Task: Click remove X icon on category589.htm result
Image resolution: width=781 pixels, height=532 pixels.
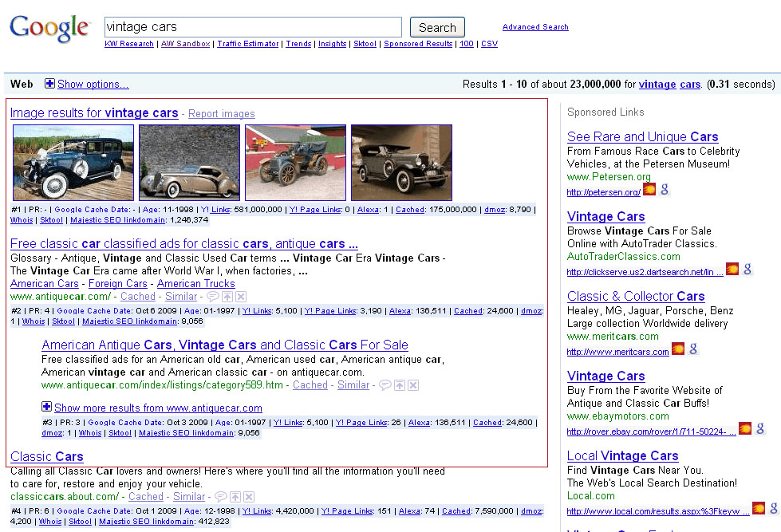Action: tap(412, 385)
